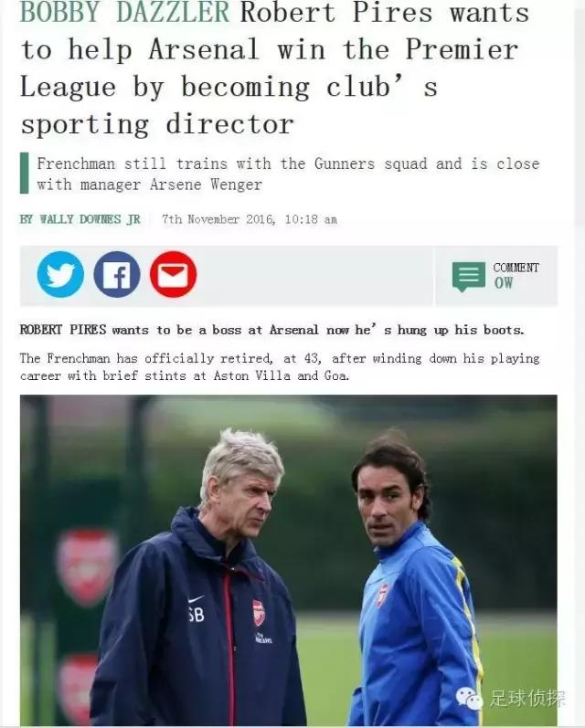Click the Nike swoosh on the jacket

(197, 599)
